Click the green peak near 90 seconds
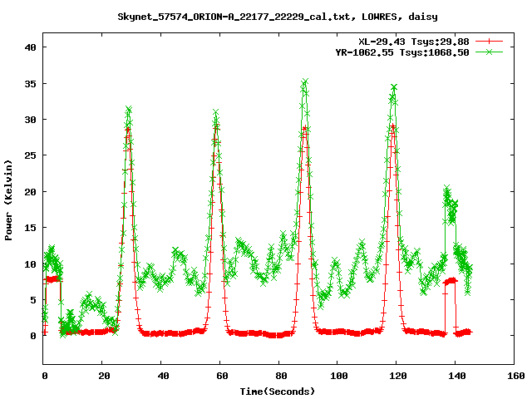The height and width of the screenshot is (399, 532). (x=305, y=82)
